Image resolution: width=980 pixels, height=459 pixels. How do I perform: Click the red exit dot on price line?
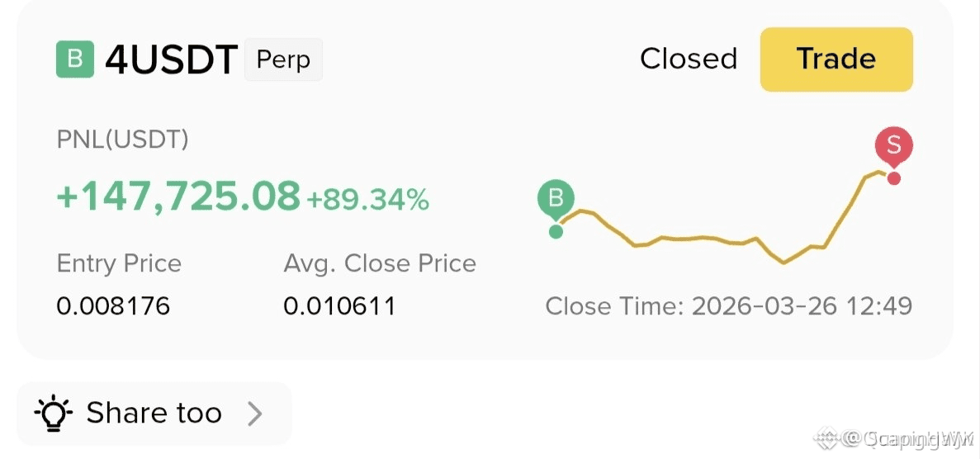click(x=894, y=178)
